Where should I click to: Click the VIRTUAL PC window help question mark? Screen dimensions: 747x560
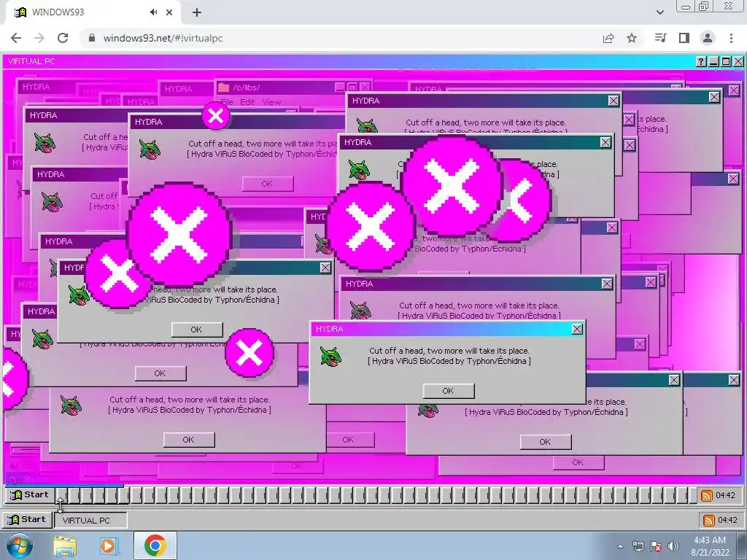(701, 61)
